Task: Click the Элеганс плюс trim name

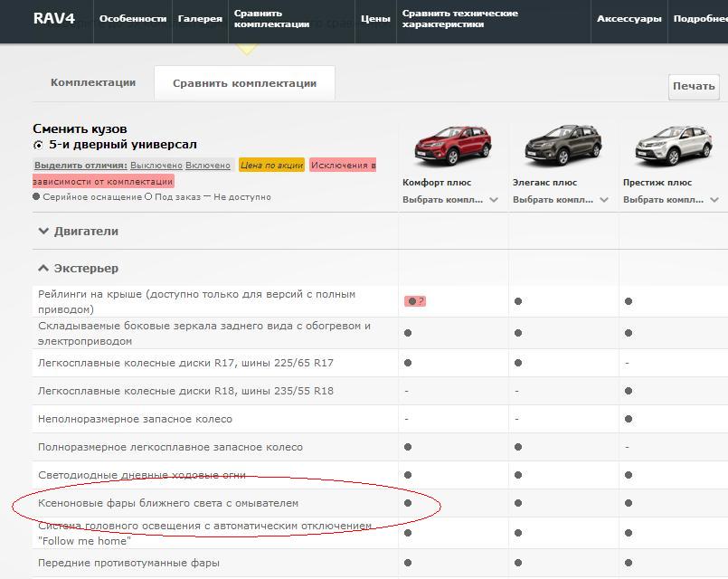Action: 544,183
